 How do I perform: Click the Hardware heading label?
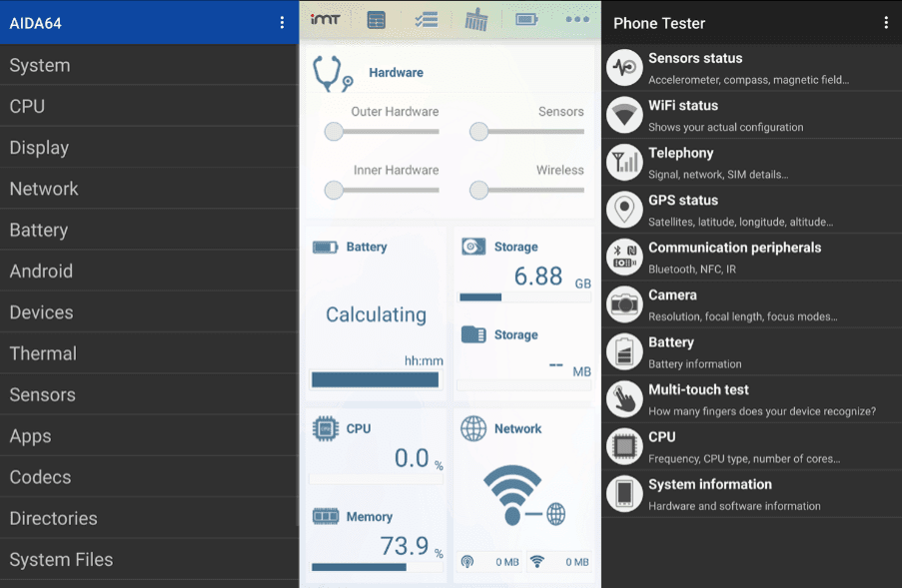pos(396,73)
